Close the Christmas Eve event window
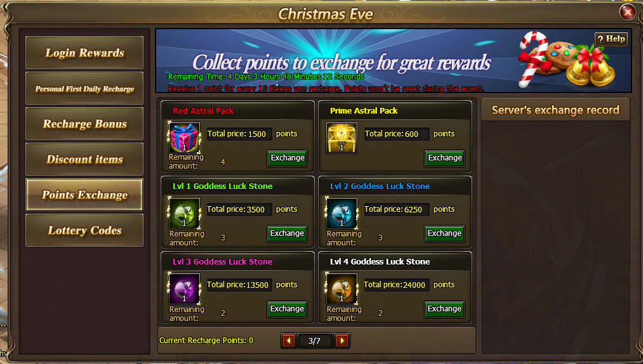Screen dimensions: 643x364 pos(627,12)
